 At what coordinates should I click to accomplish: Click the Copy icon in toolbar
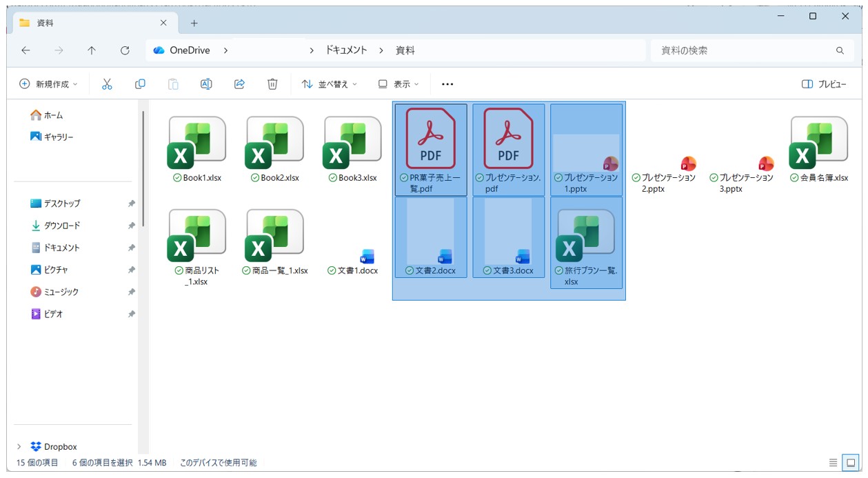[140, 84]
